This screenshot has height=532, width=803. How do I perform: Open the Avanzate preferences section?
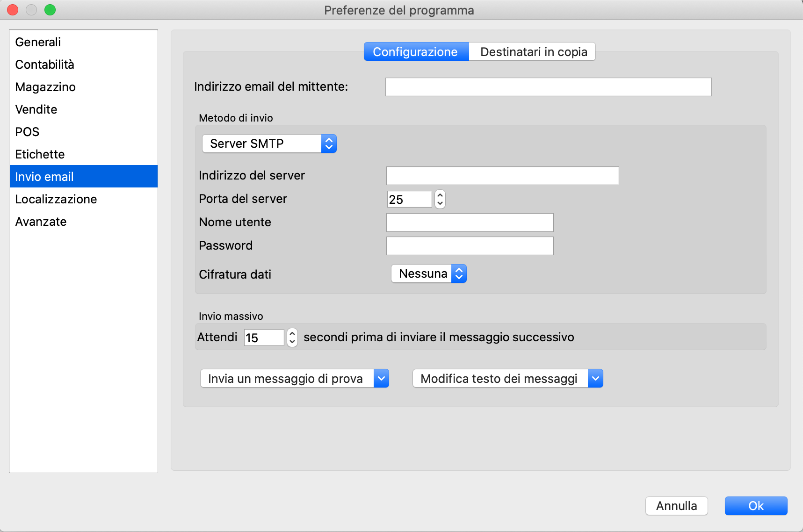41,222
